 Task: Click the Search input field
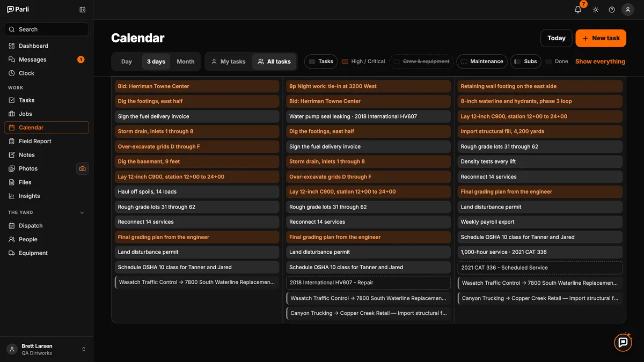[46, 29]
